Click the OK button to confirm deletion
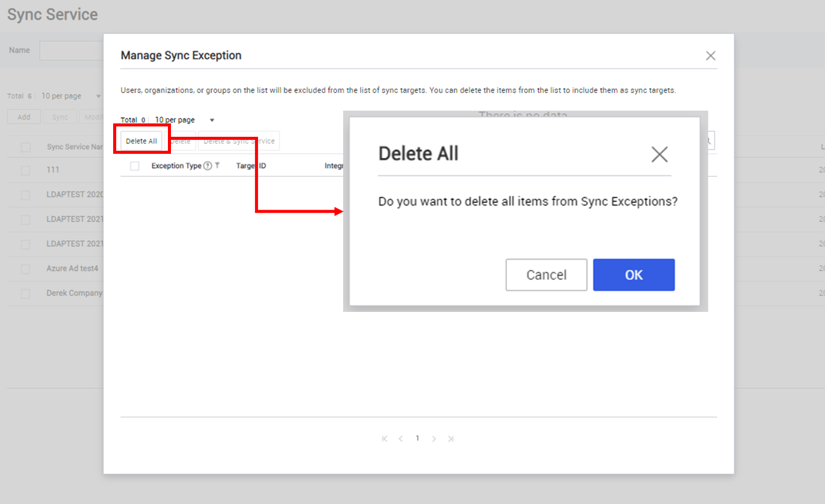Image resolution: width=825 pixels, height=504 pixels. pos(633,275)
